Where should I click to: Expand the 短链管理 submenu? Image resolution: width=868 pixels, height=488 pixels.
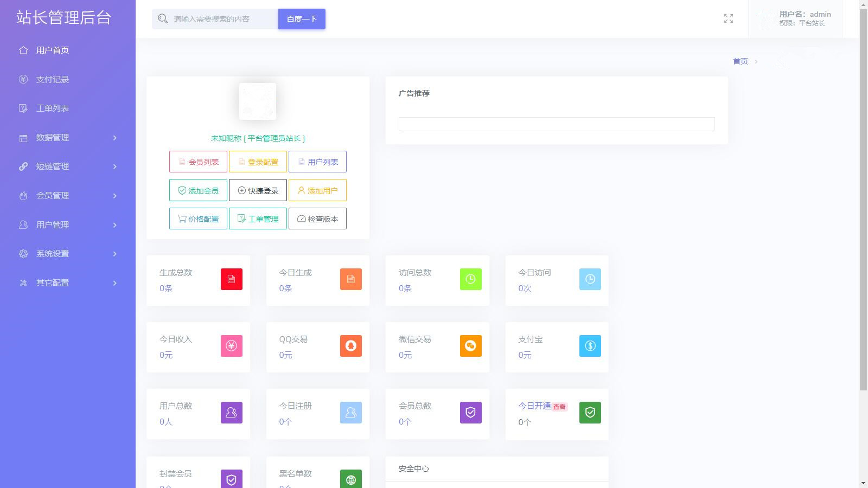coord(68,166)
